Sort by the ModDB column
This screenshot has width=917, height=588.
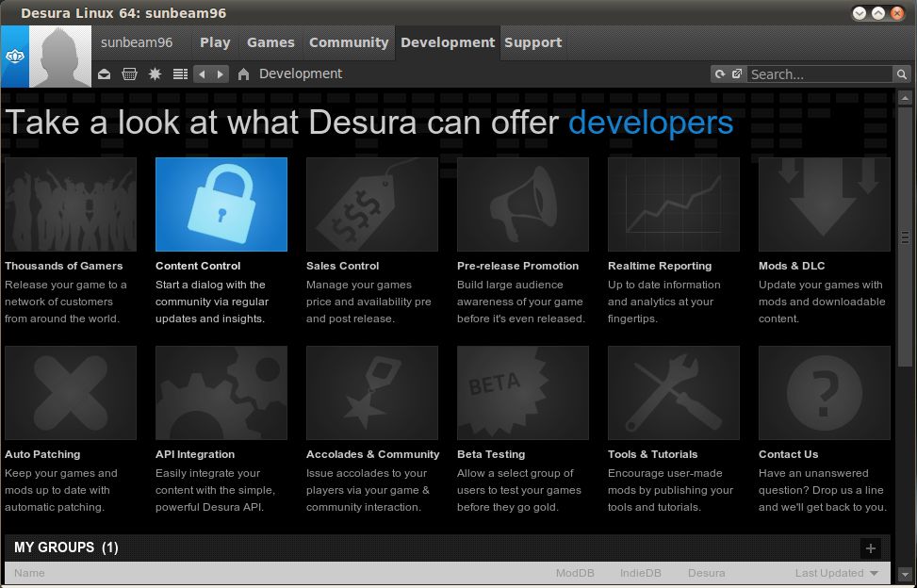coord(575,573)
